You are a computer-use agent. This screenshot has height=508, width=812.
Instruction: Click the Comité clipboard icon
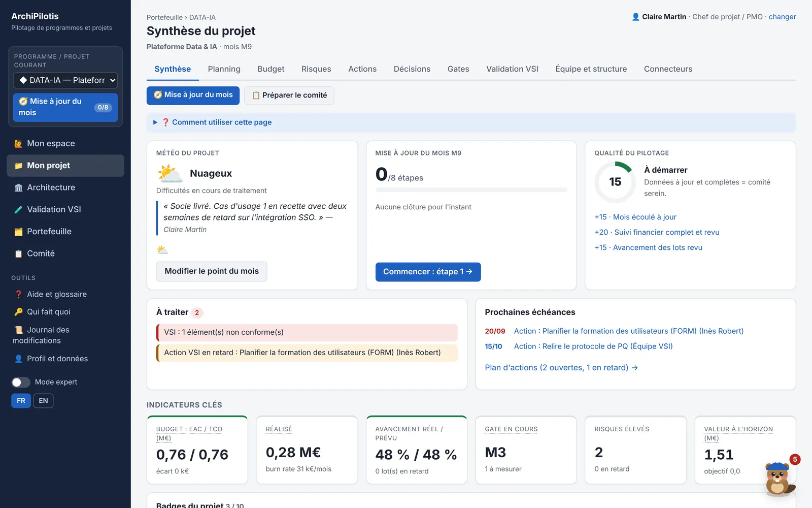pyautogui.click(x=18, y=253)
